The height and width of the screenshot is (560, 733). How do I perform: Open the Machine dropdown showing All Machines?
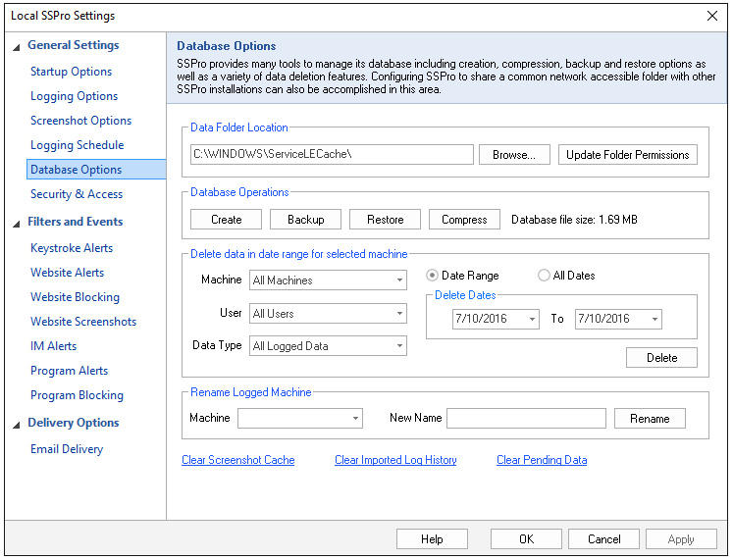328,280
